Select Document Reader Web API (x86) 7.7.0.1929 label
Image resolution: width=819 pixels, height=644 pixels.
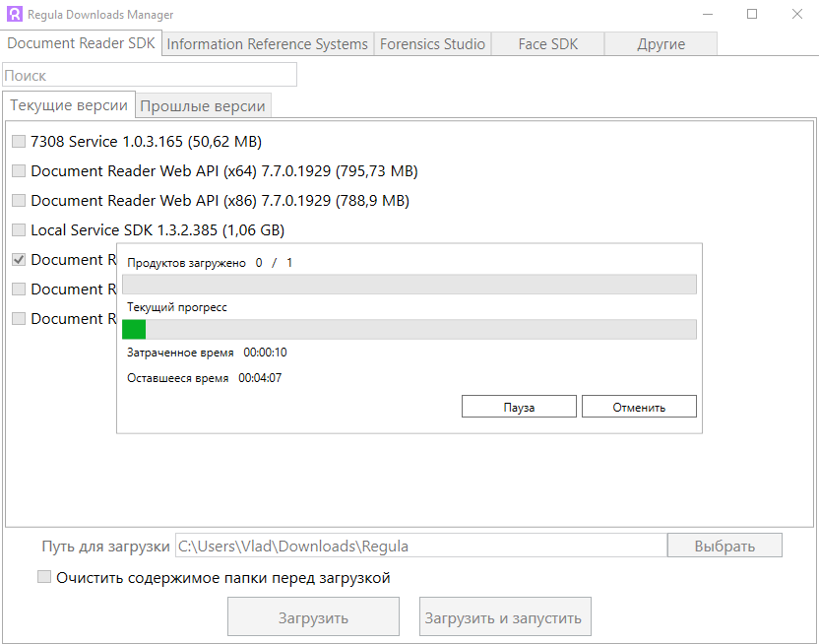[x=220, y=201]
